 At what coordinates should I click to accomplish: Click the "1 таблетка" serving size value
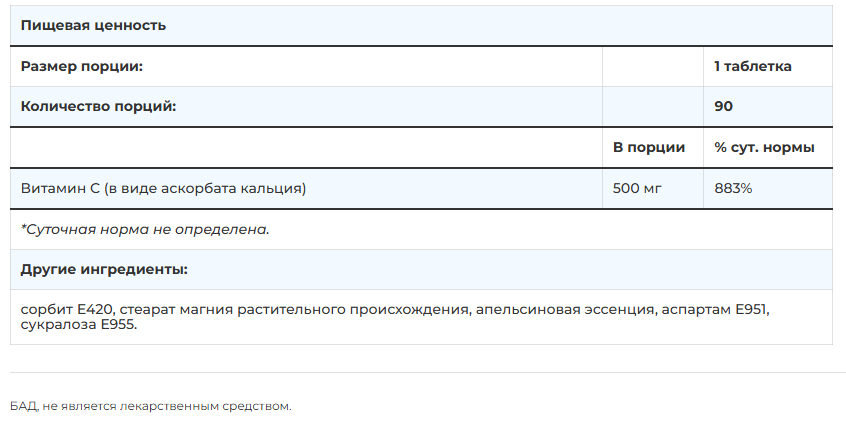pyautogui.click(x=752, y=66)
